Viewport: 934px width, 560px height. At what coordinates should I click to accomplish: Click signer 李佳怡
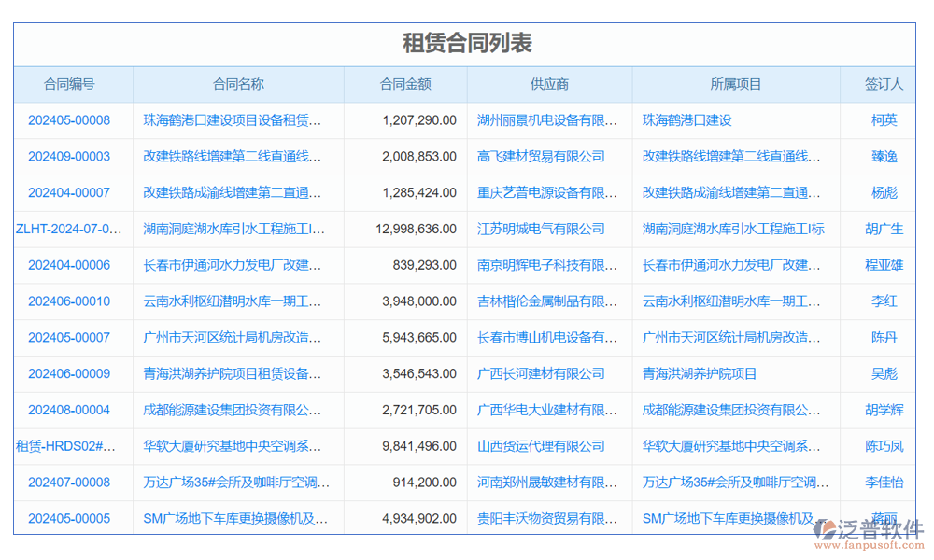point(884,483)
